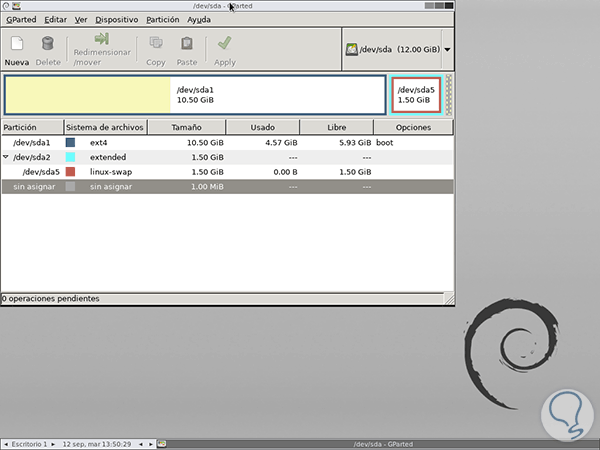The width and height of the screenshot is (600, 450).
Task: Click the disk icon beside /dev/sda selector
Action: click(x=351, y=49)
